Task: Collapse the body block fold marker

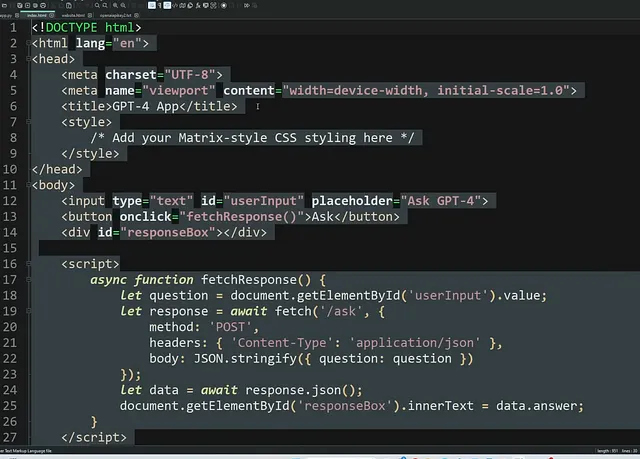Action: pyautogui.click(x=29, y=184)
